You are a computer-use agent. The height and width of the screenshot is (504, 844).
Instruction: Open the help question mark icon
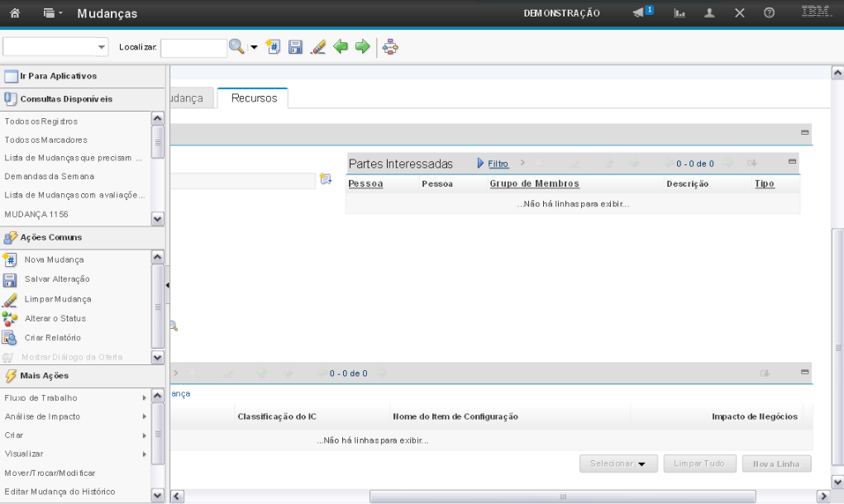coord(768,13)
